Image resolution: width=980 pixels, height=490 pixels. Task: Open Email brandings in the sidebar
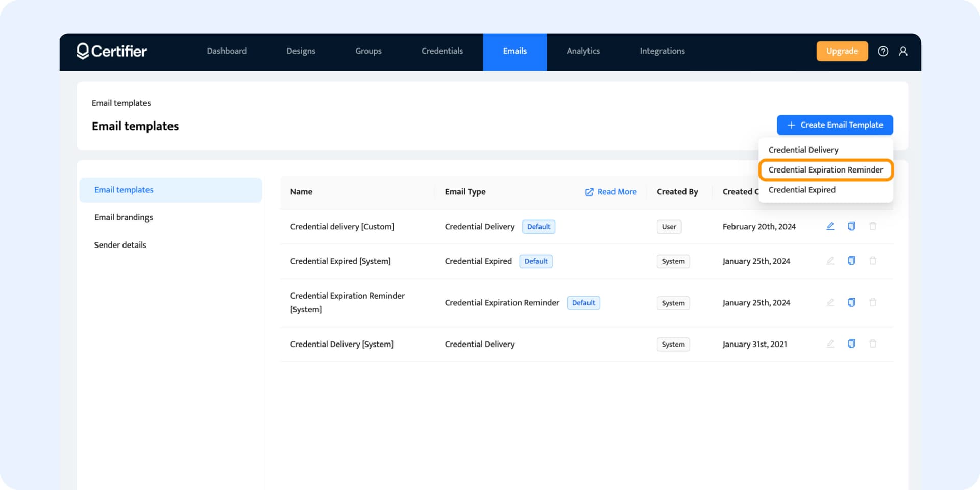[124, 217]
